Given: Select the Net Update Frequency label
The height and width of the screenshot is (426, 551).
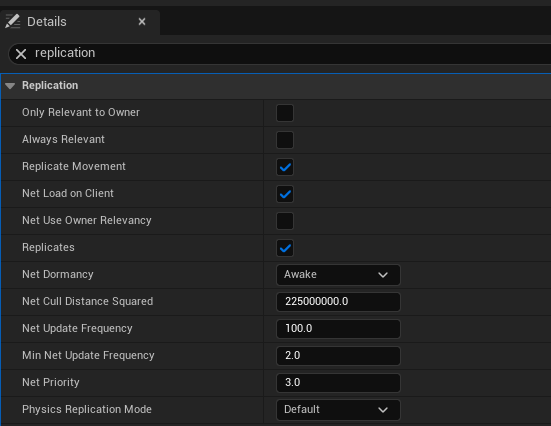Looking at the screenshot, I should [77, 328].
